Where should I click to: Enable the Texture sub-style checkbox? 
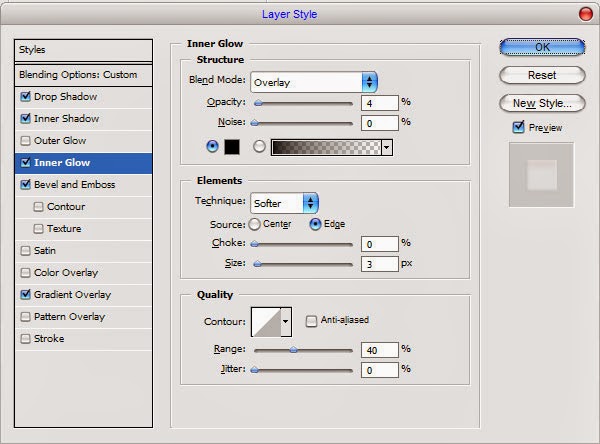click(38, 229)
